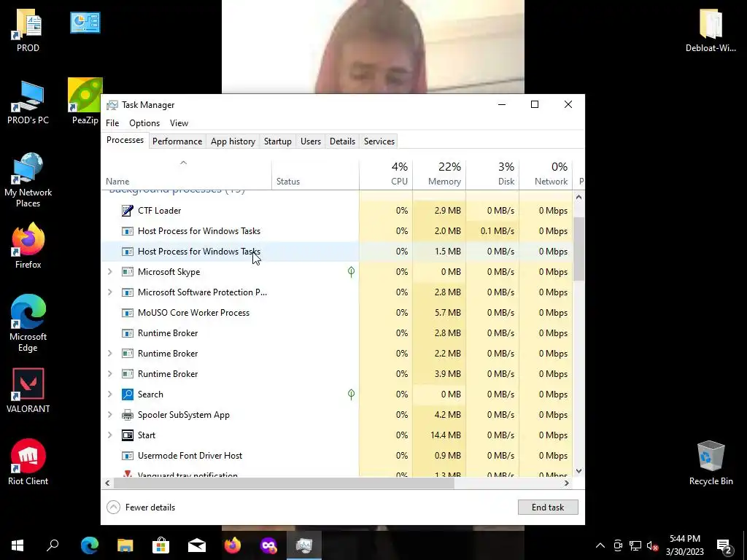The height and width of the screenshot is (560, 747).
Task: Click the horizontal scrollbar right arrow
Action: point(566,483)
